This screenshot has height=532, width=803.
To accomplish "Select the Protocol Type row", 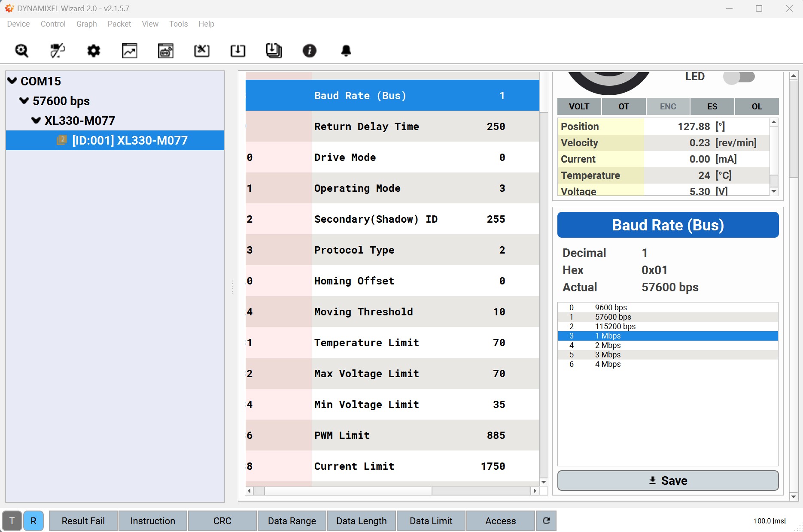I will 392,250.
